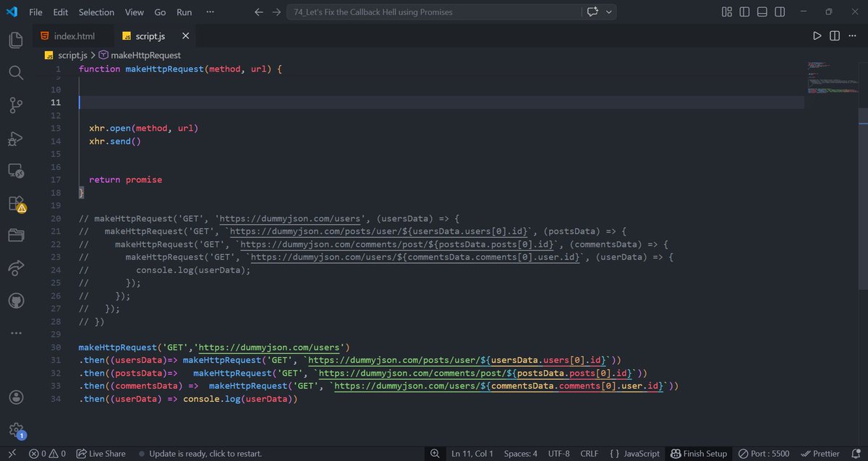Click Port : 5500 live server button
The width and height of the screenshot is (868, 461).
point(764,454)
